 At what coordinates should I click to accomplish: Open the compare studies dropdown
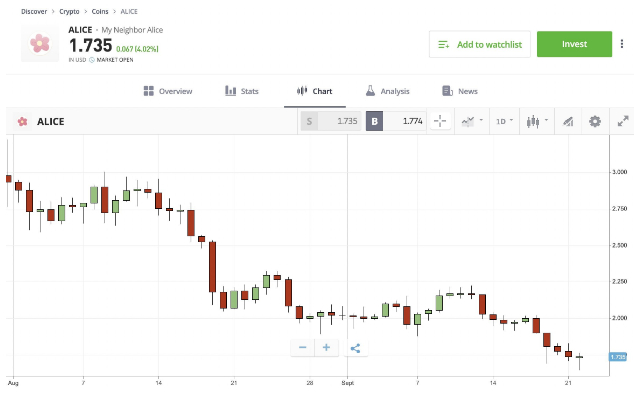point(472,121)
